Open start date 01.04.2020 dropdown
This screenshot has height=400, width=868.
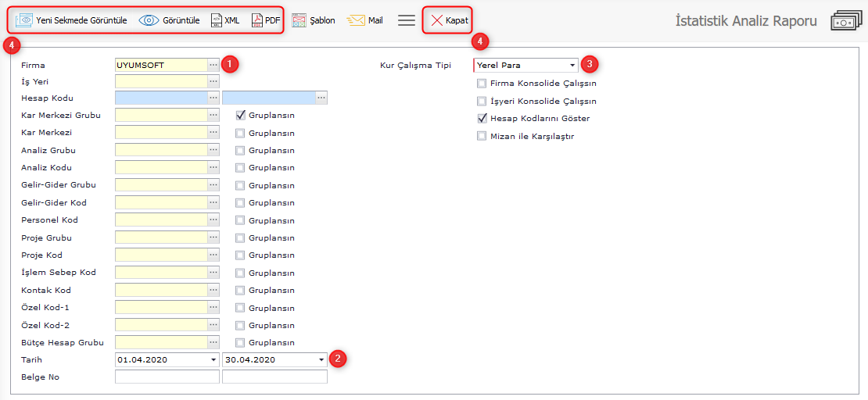pos(213,360)
